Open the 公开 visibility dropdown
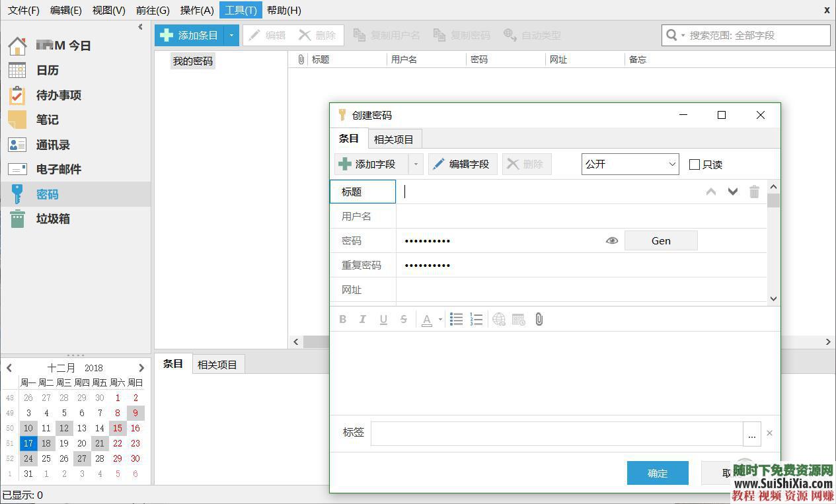 pyautogui.click(x=628, y=164)
